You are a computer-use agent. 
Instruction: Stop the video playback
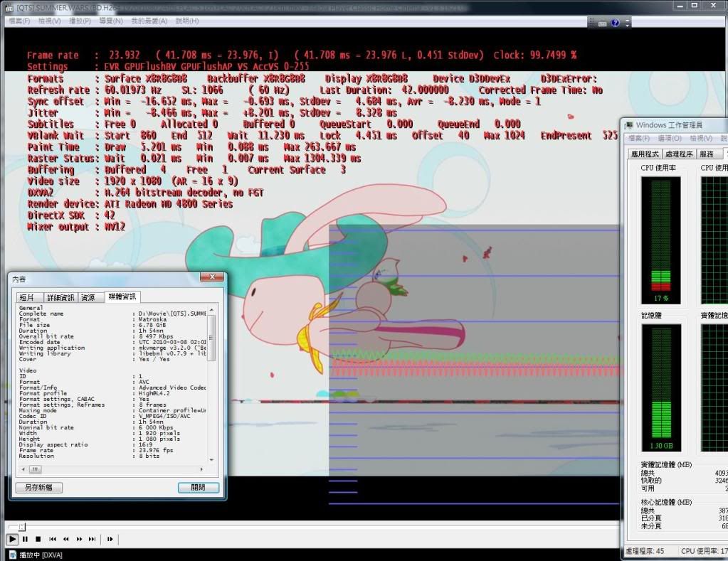pos(38,539)
